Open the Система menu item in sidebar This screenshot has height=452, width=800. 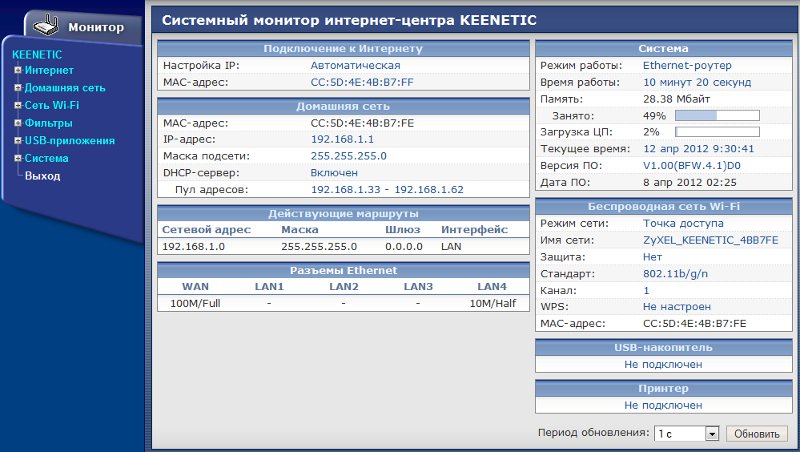(x=46, y=158)
